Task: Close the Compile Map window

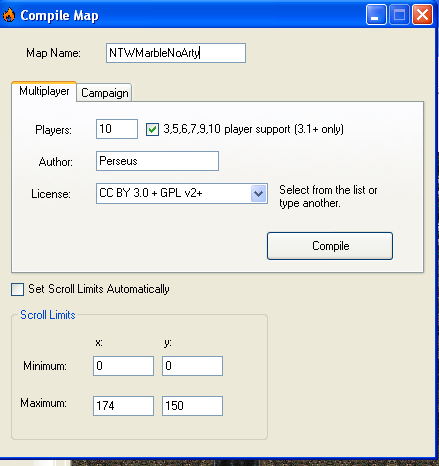Action: pos(422,15)
